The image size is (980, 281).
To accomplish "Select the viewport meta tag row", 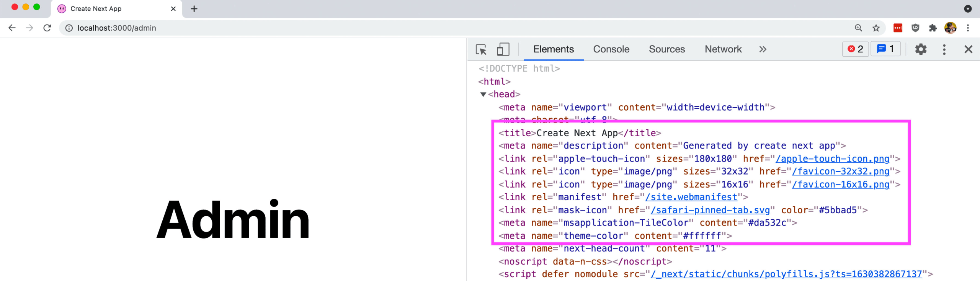I will pos(637,107).
